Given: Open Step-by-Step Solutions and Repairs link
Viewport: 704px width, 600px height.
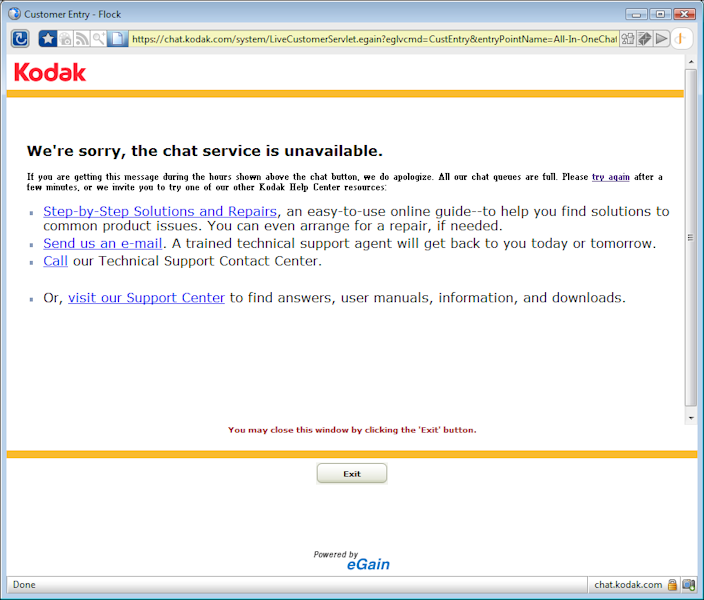Looking at the screenshot, I should click(160, 211).
